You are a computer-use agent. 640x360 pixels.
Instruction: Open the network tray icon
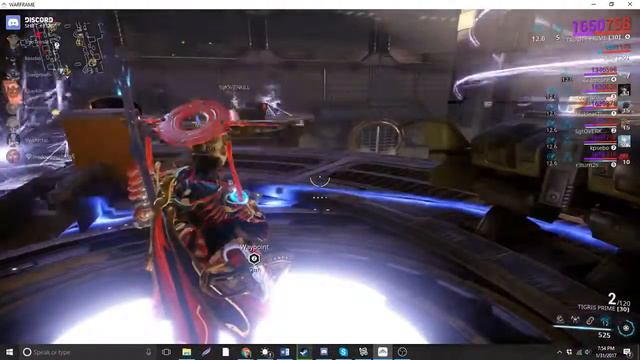(579, 352)
